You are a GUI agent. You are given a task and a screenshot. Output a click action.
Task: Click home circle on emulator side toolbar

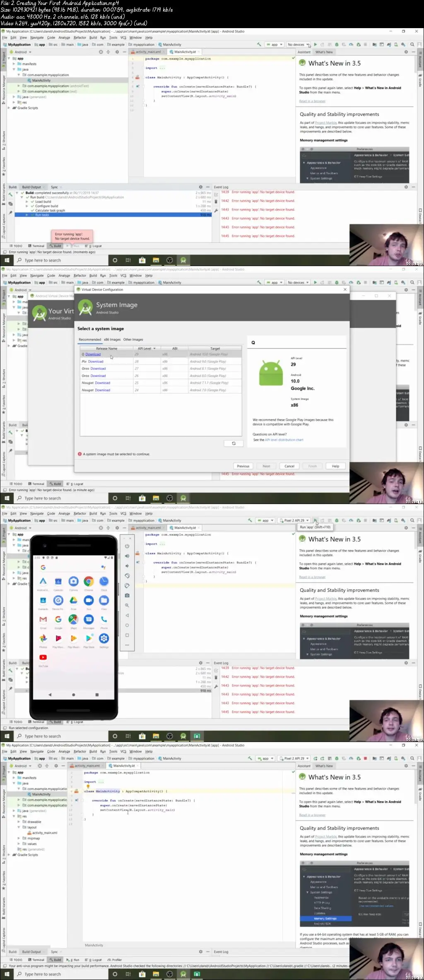pyautogui.click(x=127, y=625)
